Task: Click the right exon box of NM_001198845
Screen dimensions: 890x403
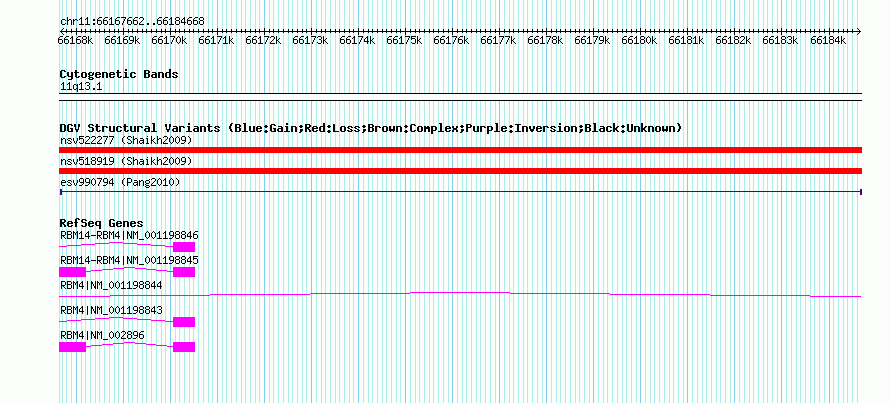Action: (184, 272)
